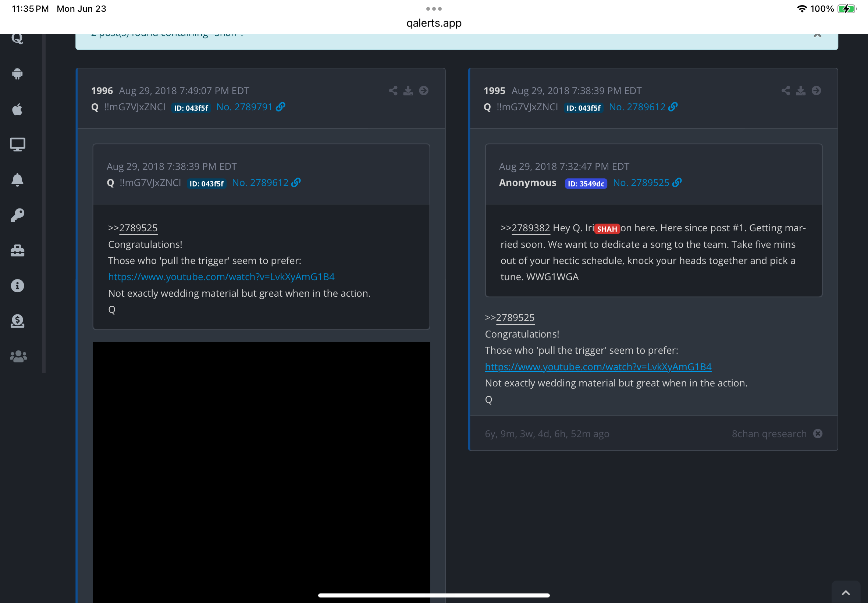
Task: Open the donate dollar icon in sidebar
Action: pyautogui.click(x=17, y=321)
